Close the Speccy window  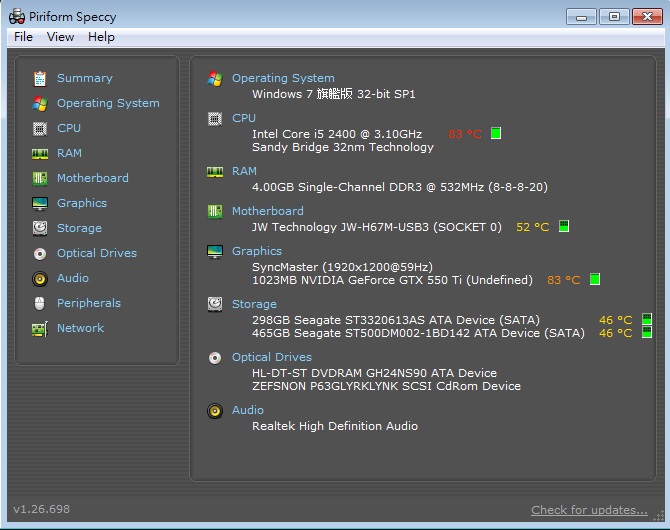[x=647, y=17]
